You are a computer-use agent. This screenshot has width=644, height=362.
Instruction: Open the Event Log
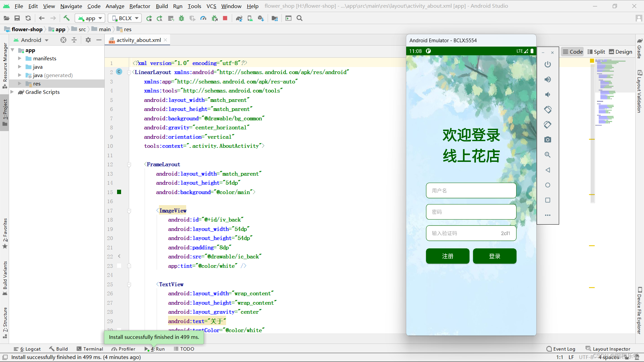click(561, 349)
